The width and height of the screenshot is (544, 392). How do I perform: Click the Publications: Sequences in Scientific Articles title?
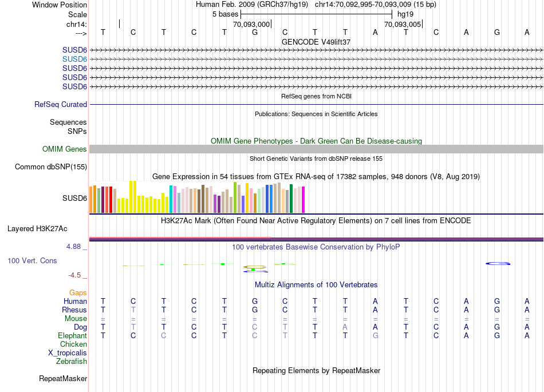coord(316,114)
